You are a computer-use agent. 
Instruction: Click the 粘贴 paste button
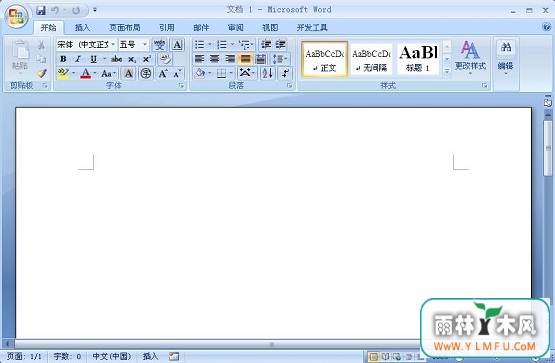pyautogui.click(x=20, y=57)
